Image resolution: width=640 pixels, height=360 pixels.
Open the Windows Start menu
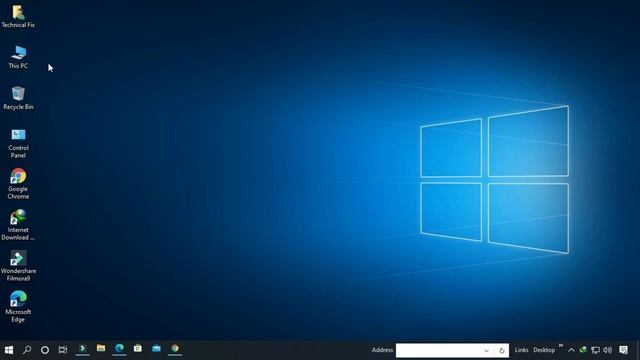click(9, 350)
